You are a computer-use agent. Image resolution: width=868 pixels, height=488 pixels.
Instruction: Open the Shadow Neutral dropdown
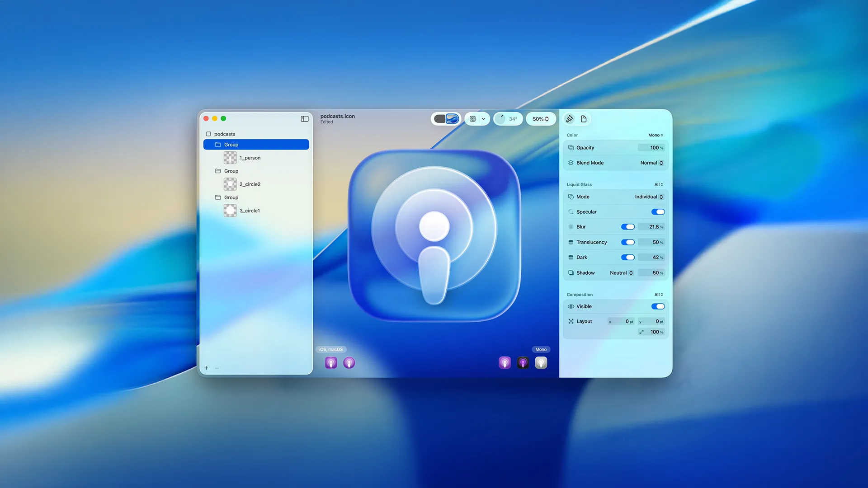622,273
